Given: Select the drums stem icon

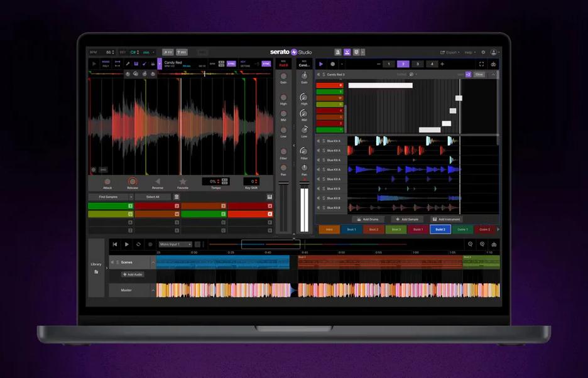Looking at the screenshot, I should (153, 64).
